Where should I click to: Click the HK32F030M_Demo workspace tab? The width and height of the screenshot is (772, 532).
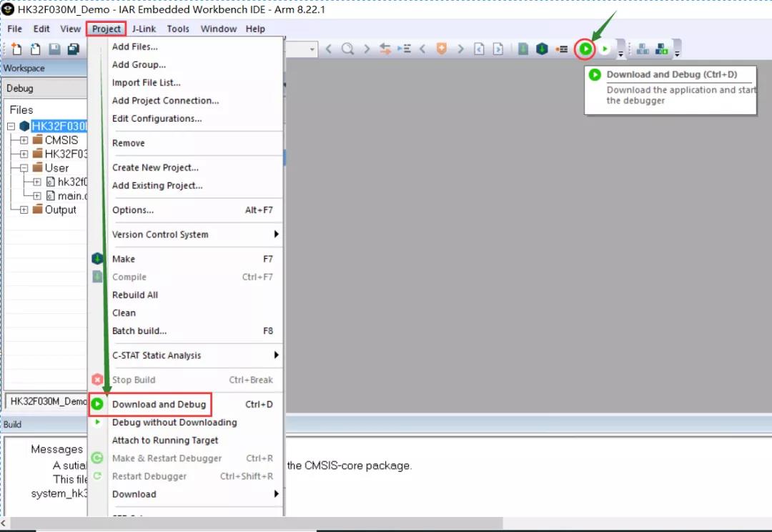(x=46, y=401)
